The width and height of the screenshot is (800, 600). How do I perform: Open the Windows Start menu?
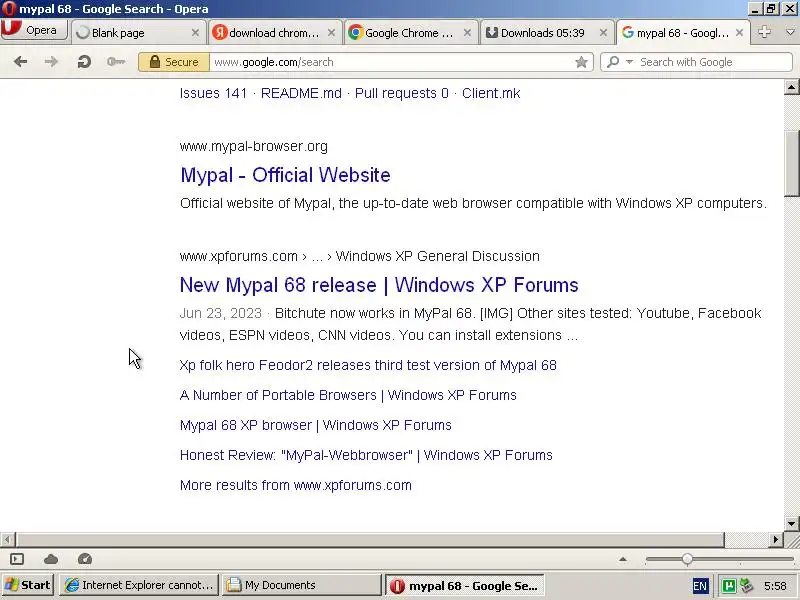pyautogui.click(x=28, y=585)
